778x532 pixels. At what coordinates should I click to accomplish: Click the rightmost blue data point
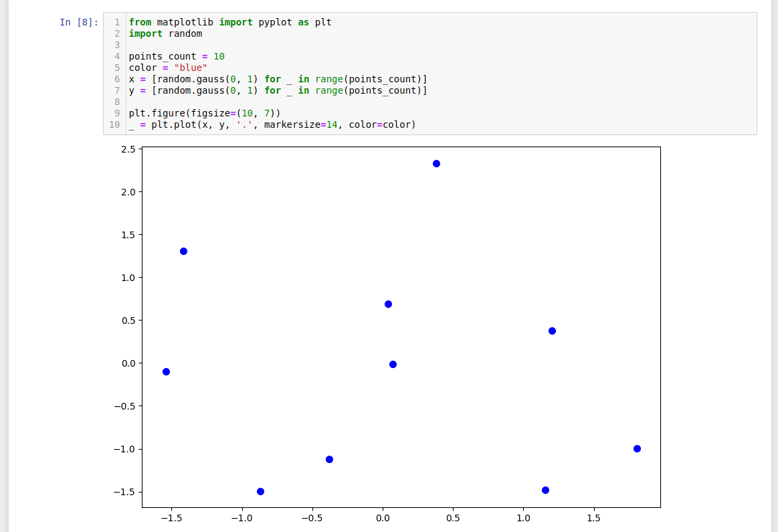pos(636,449)
